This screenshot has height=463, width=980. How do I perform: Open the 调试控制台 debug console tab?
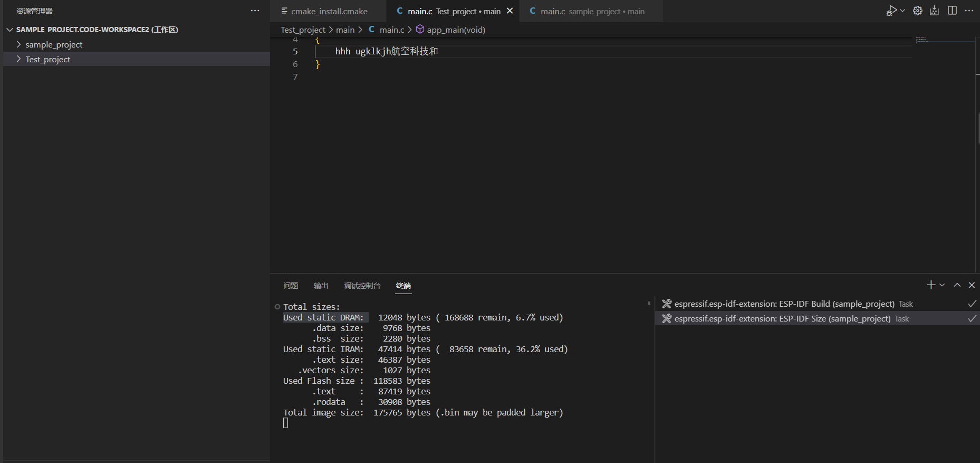click(x=362, y=286)
